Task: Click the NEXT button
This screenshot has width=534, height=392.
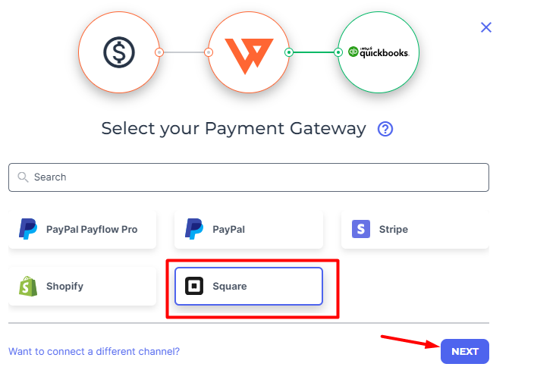Action: [x=465, y=352]
